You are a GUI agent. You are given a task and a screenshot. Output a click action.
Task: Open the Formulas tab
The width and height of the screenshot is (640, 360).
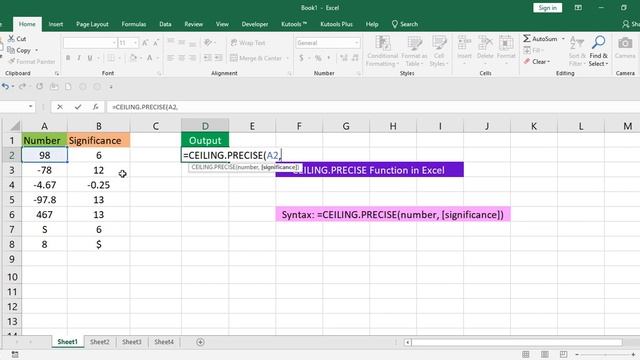(x=133, y=24)
